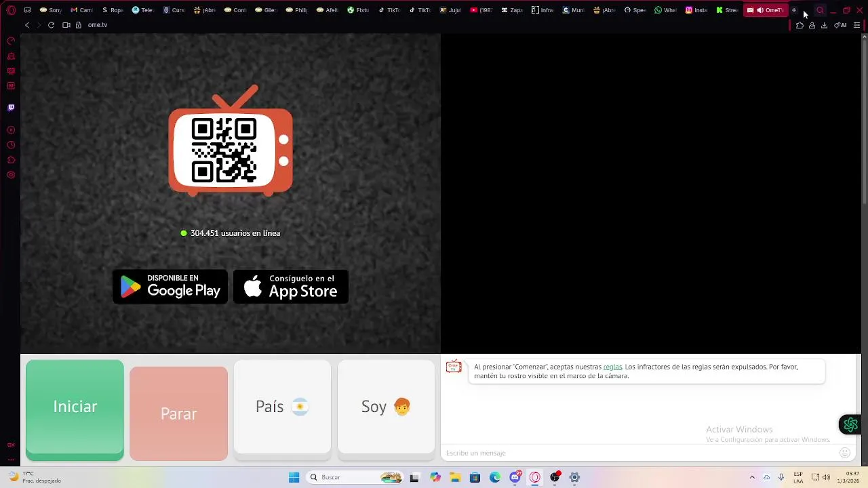Expand the system tray hidden icons chevron
The height and width of the screenshot is (488, 868).
pyautogui.click(x=752, y=478)
